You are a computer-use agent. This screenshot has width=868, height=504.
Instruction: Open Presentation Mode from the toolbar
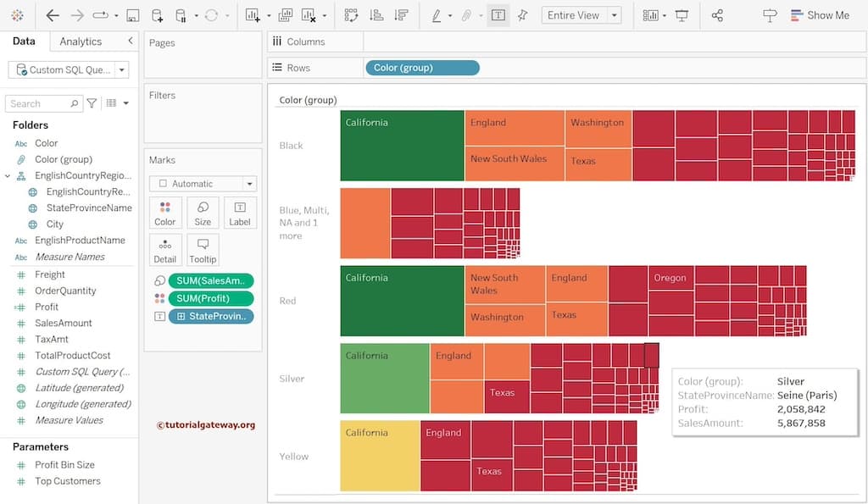682,15
